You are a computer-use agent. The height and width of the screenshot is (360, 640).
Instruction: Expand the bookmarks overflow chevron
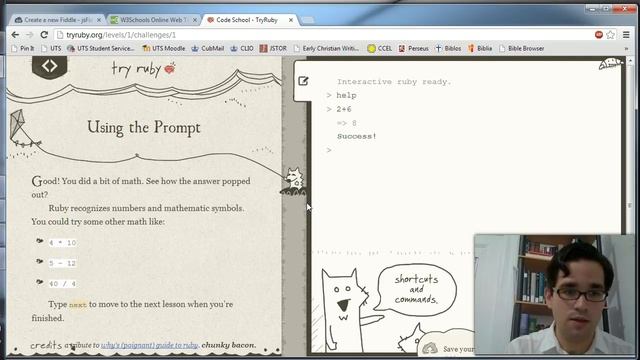point(626,48)
